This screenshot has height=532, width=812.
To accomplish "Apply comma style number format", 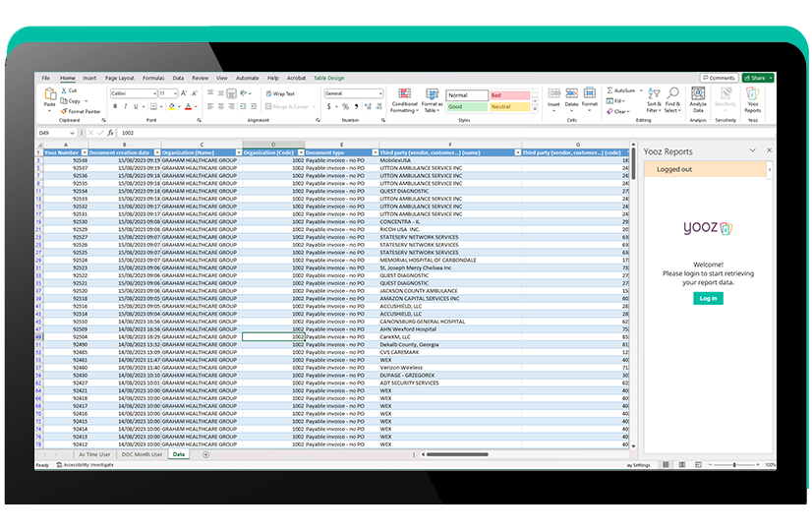I will [x=356, y=106].
